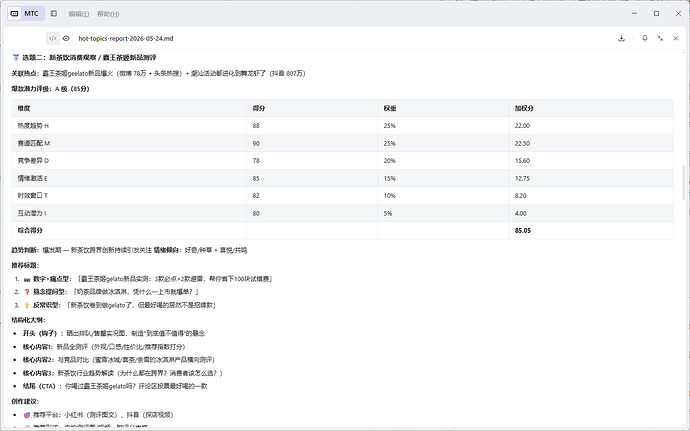Click score cell 78

click(x=256, y=161)
